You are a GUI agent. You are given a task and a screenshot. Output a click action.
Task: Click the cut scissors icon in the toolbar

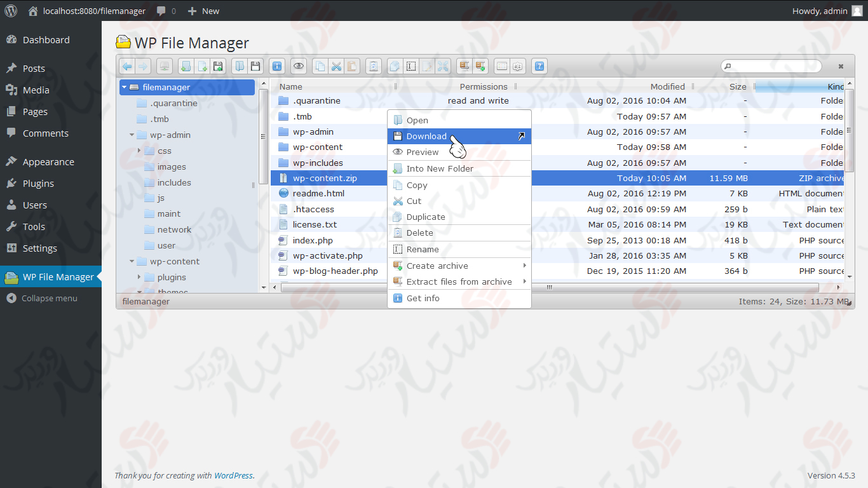point(337,66)
